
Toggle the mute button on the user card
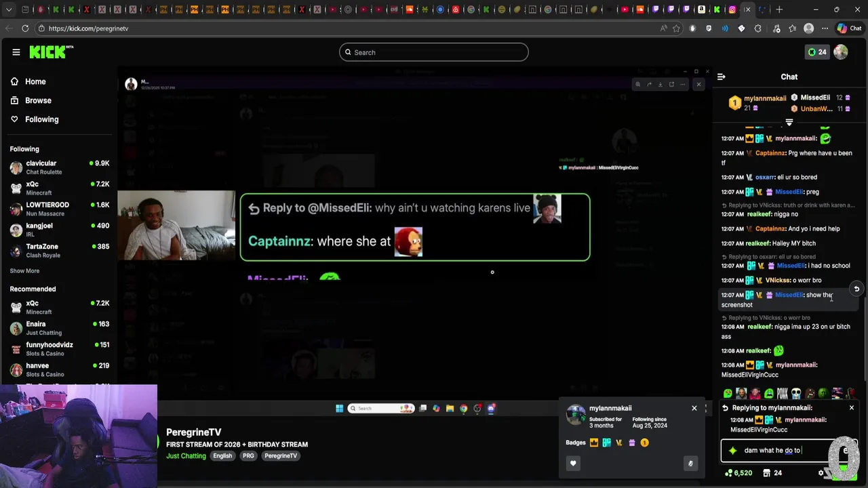pos(690,464)
